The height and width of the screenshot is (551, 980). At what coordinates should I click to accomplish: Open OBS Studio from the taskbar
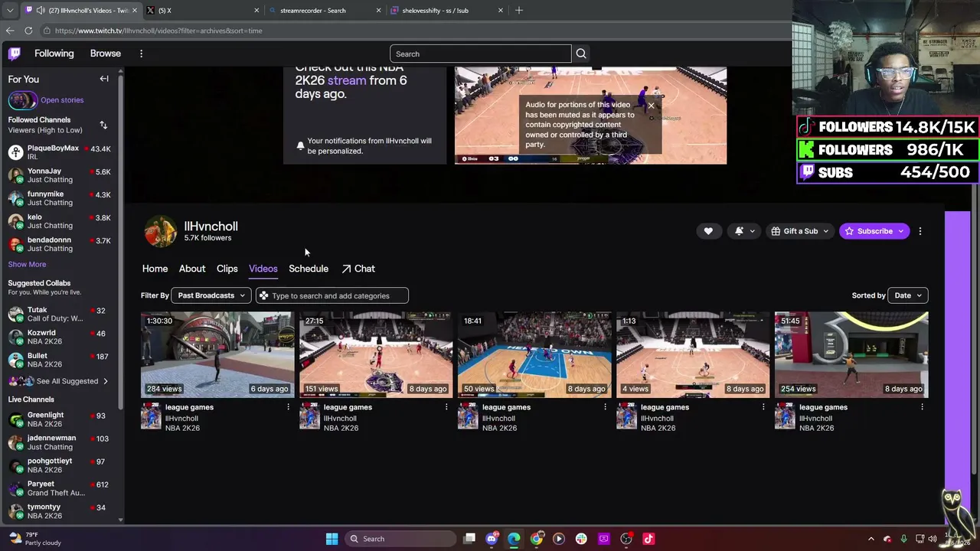point(626,539)
